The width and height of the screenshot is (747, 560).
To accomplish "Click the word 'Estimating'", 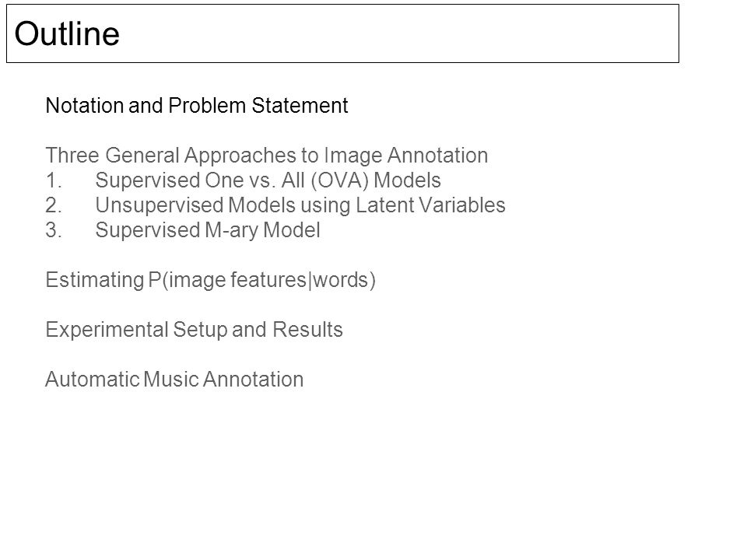I will tap(95, 280).
